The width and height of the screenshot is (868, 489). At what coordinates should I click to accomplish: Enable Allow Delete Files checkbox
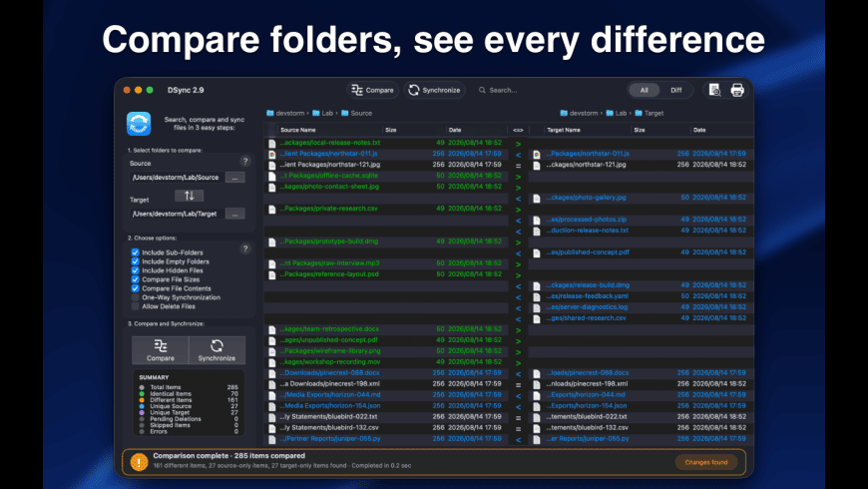[135, 306]
